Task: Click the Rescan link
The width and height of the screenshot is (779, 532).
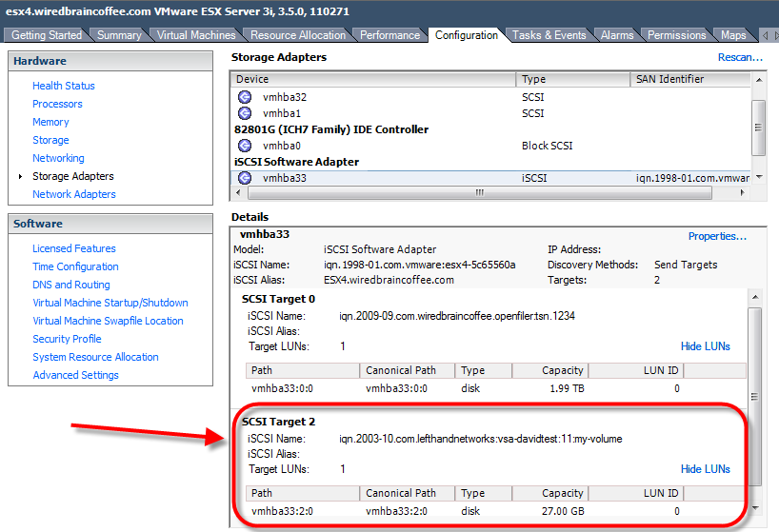Action: coord(740,57)
